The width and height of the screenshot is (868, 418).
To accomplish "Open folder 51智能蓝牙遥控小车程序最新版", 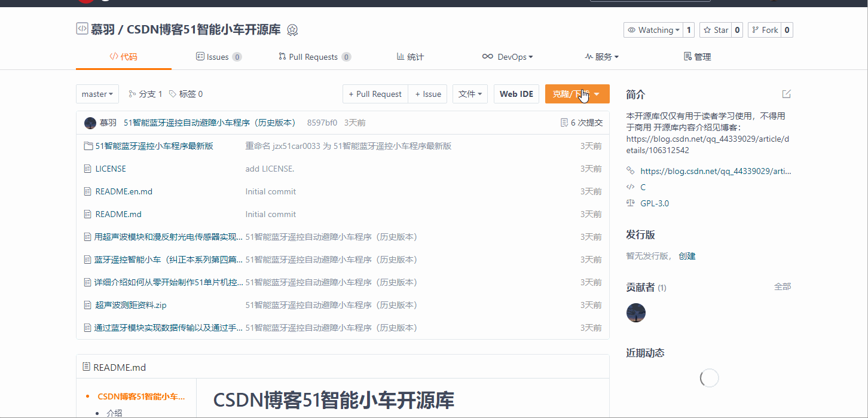I will pyautogui.click(x=154, y=146).
